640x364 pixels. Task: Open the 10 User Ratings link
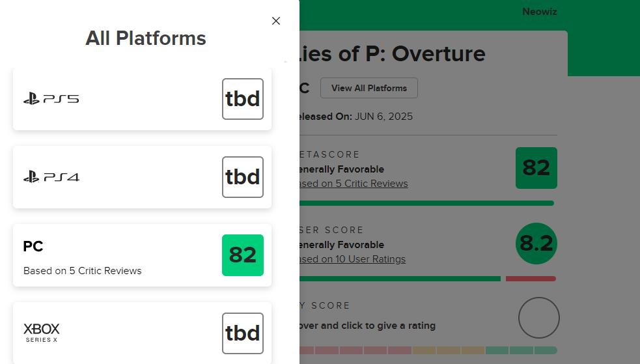[x=353, y=259]
